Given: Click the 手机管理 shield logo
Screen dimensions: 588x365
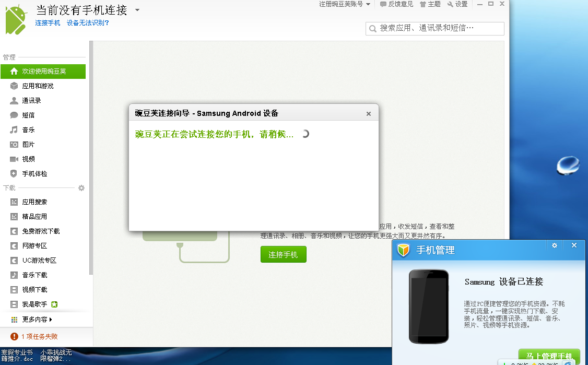Looking at the screenshot, I should (404, 250).
